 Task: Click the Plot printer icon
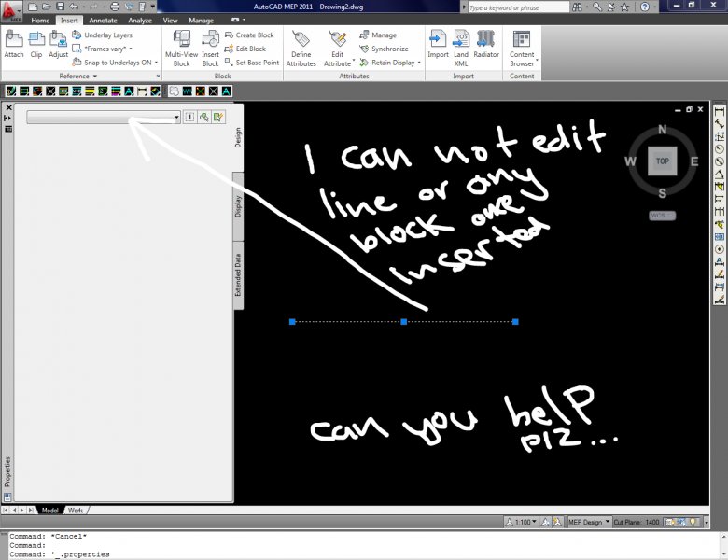(x=115, y=7)
